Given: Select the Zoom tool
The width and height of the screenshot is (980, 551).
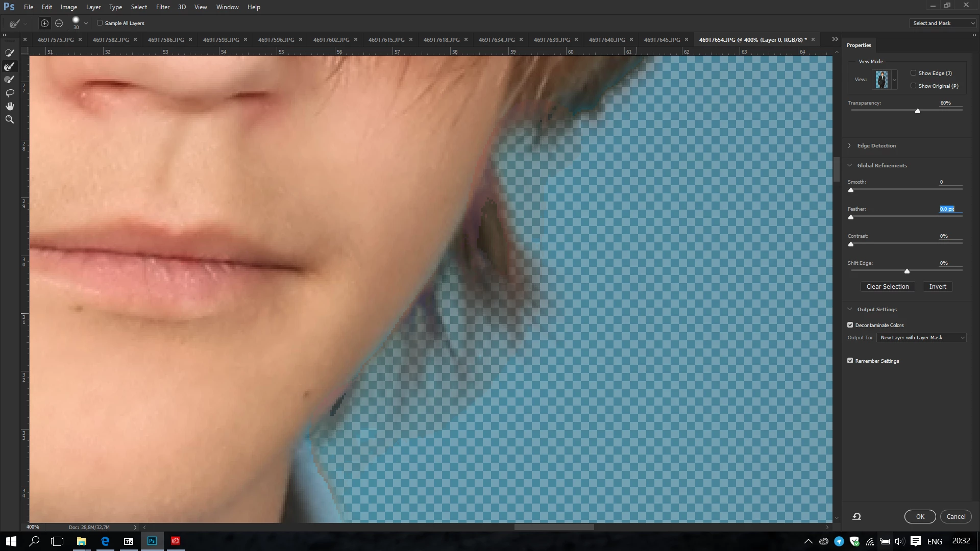Looking at the screenshot, I should pyautogui.click(x=9, y=119).
